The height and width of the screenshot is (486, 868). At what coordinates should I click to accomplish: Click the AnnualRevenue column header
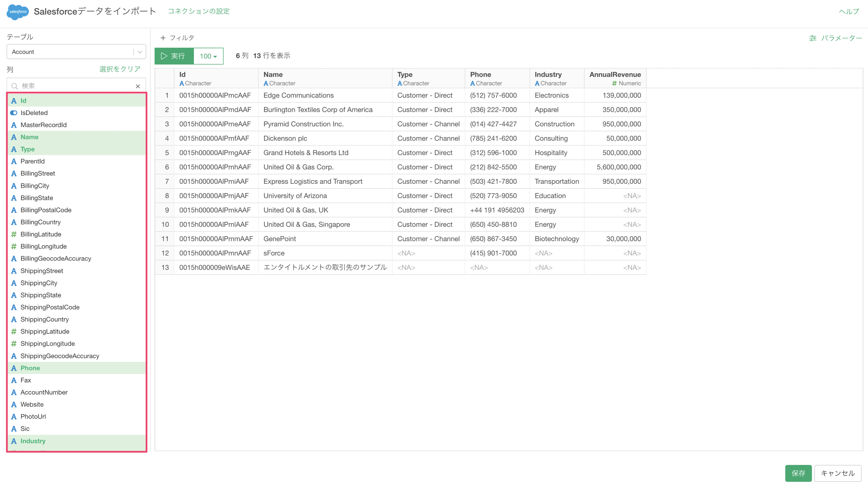tap(615, 78)
